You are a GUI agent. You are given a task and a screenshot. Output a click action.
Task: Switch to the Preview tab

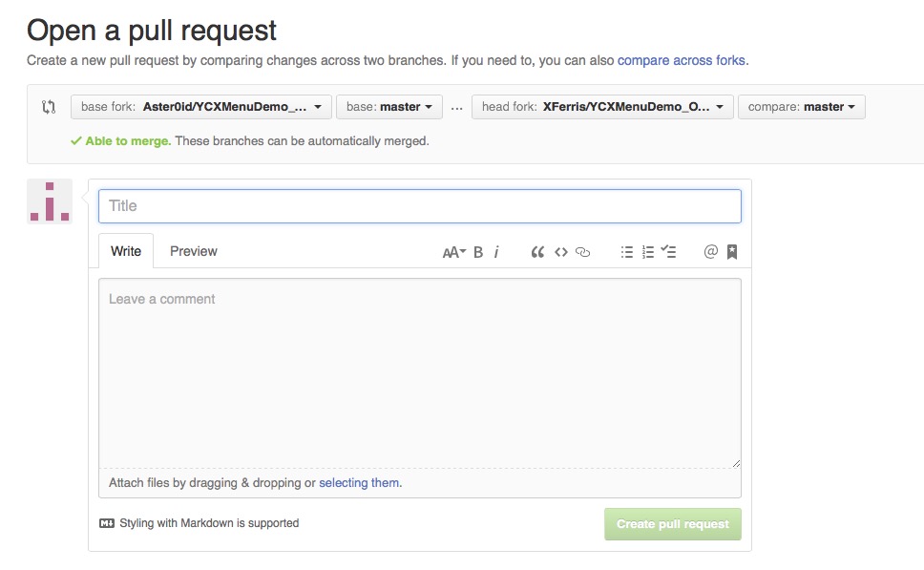(x=194, y=251)
